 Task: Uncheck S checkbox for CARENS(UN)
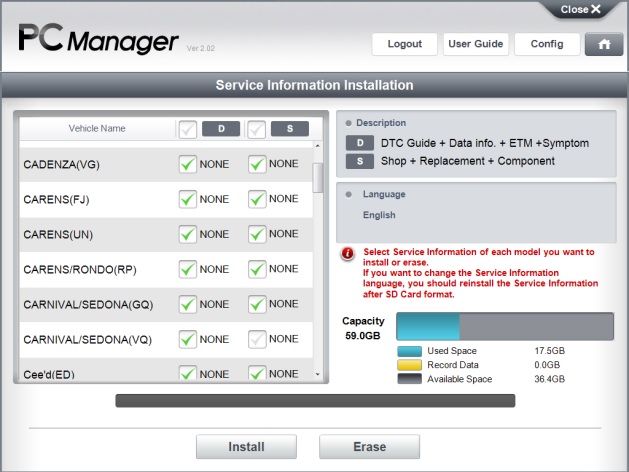tap(257, 234)
